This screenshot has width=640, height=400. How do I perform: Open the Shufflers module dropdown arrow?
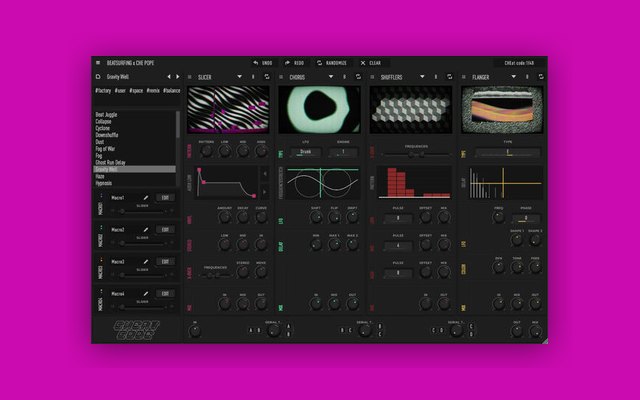pos(422,77)
